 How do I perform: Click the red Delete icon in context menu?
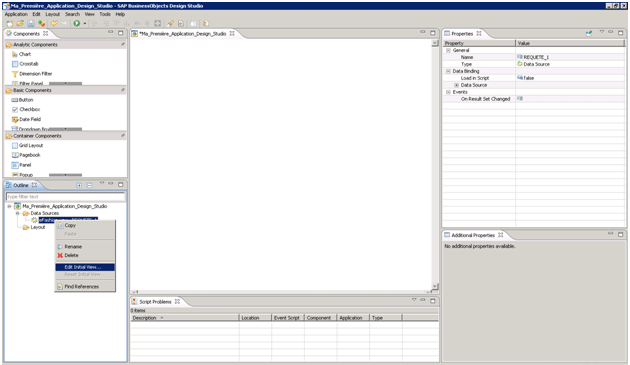[60, 255]
